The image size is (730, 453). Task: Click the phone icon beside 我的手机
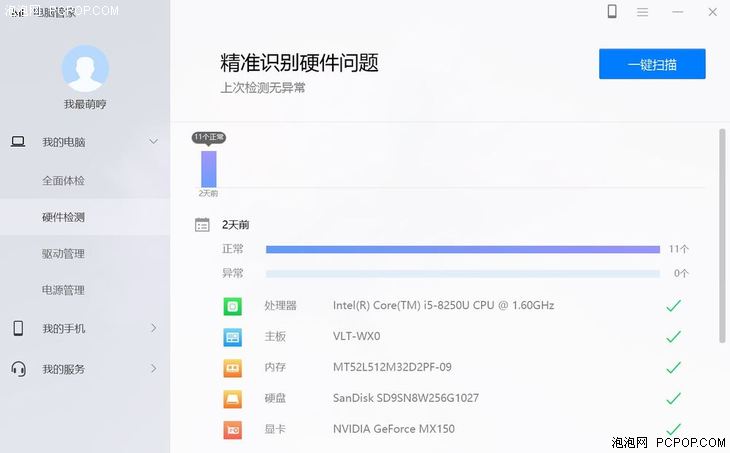pos(18,328)
